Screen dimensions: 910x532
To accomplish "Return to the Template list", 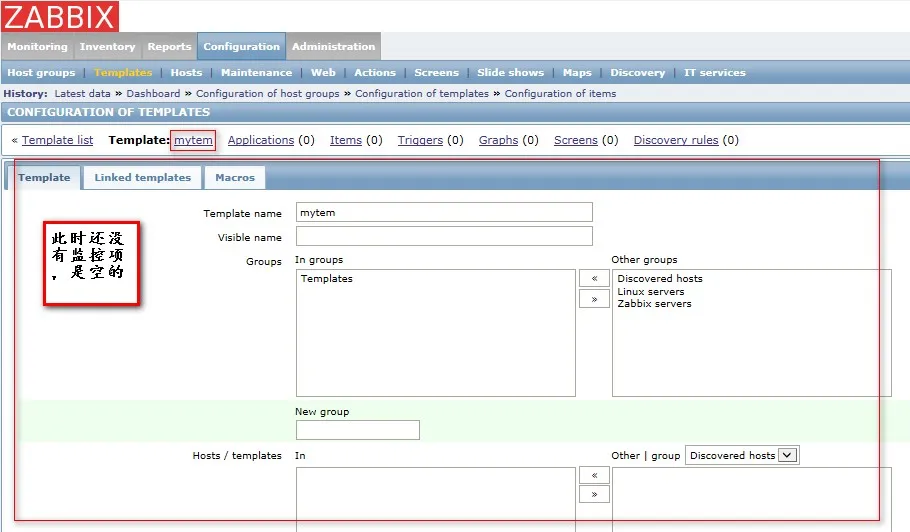I will [x=57, y=140].
